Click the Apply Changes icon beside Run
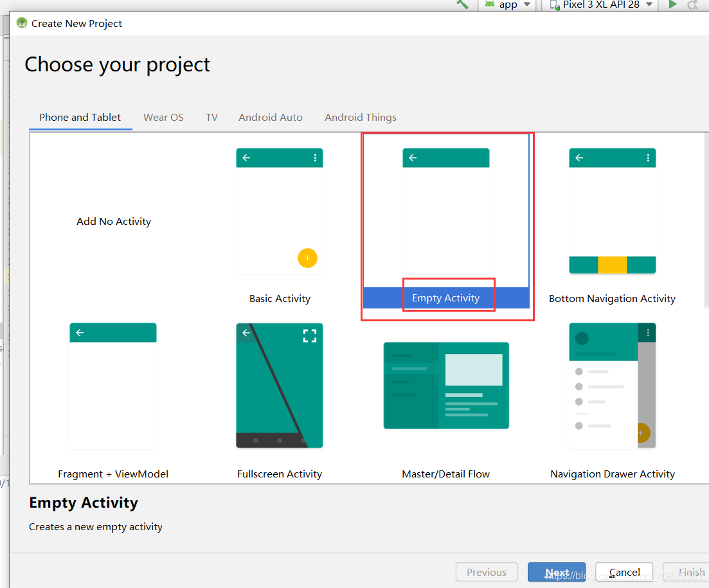The height and width of the screenshot is (588, 709). point(692,5)
